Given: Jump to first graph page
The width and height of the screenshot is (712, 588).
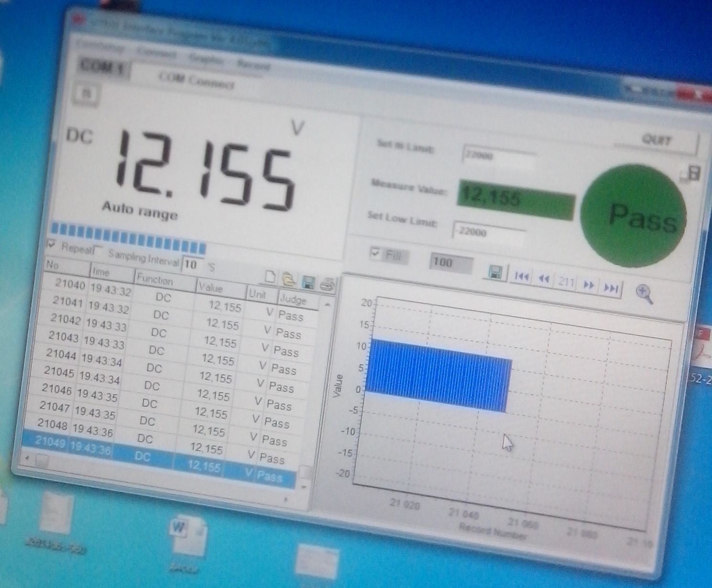Looking at the screenshot, I should pyautogui.click(x=521, y=277).
